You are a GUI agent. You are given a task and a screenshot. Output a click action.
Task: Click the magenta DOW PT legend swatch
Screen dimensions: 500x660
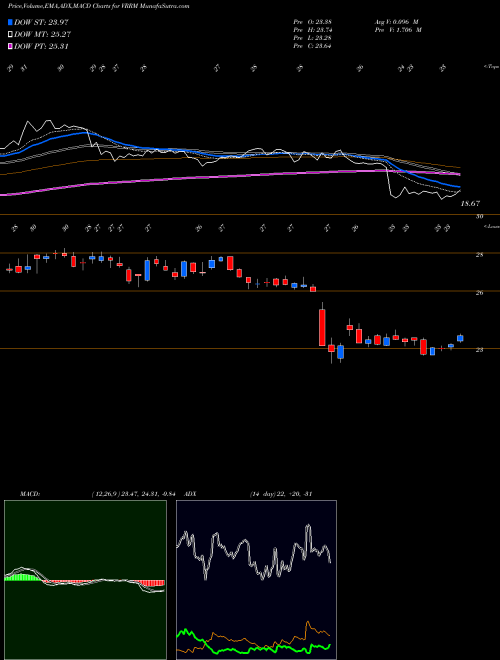pos(10,46)
